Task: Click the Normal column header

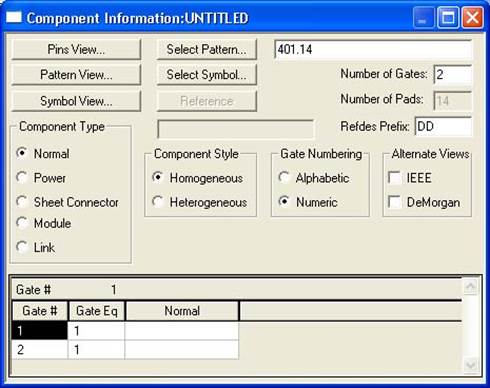Action: pyautogui.click(x=182, y=311)
